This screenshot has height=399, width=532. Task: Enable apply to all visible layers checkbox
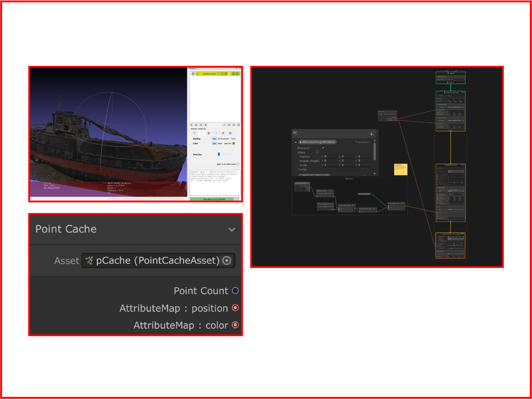pyautogui.click(x=238, y=164)
